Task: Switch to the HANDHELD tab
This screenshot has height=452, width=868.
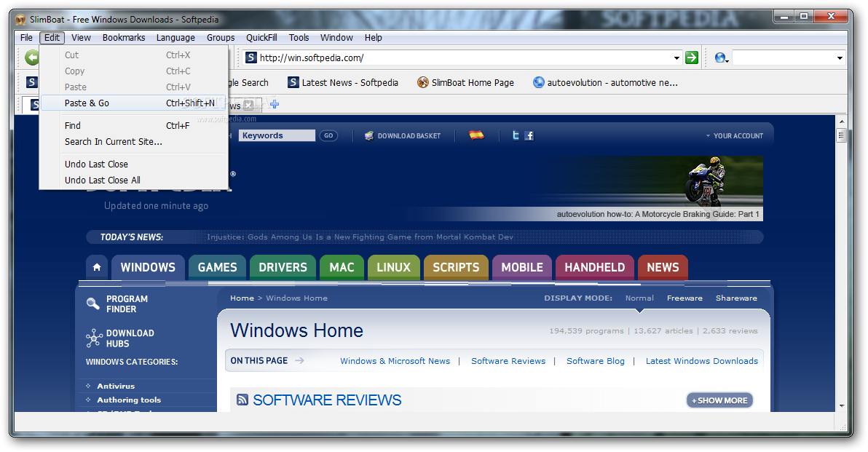Action: [594, 267]
